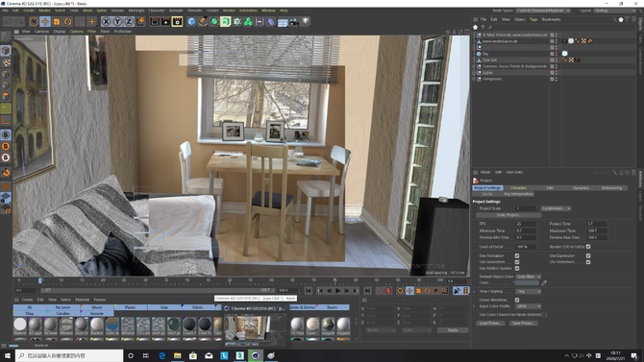Select the Rotate tool in the toolbar
Image resolution: width=644 pixels, height=362 pixels.
[x=68, y=21]
